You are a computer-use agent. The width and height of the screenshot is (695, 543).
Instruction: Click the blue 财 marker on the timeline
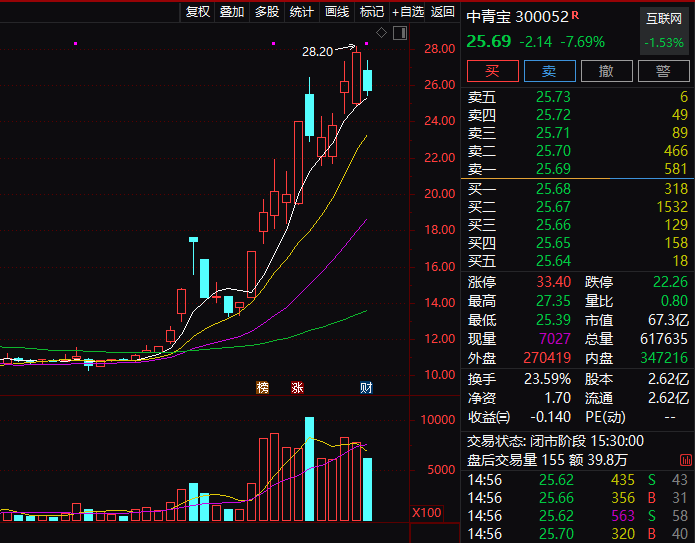366,387
